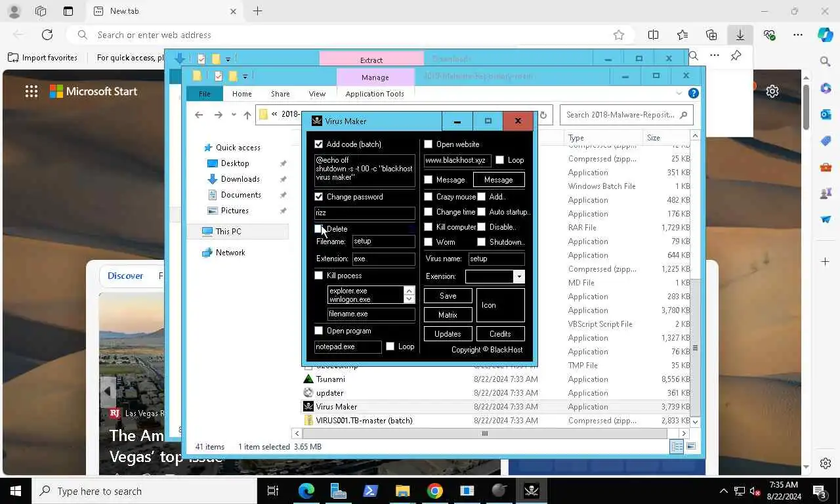The image size is (840, 504).
Task: Click the Save button in Virus Maker
Action: [448, 296]
